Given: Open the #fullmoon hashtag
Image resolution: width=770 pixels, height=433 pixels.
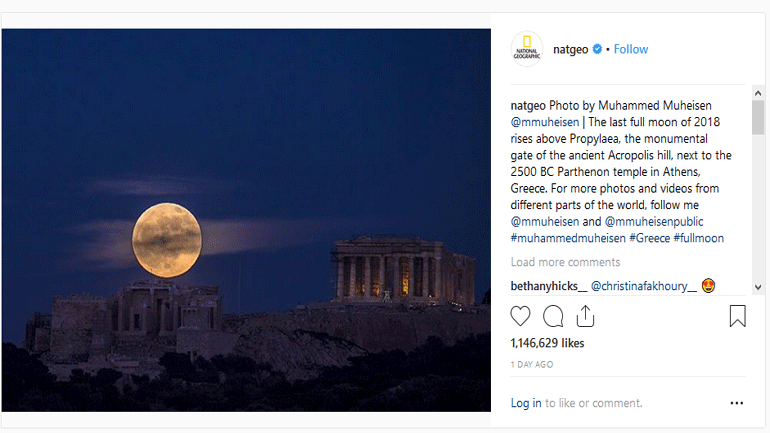Looking at the screenshot, I should 699,238.
